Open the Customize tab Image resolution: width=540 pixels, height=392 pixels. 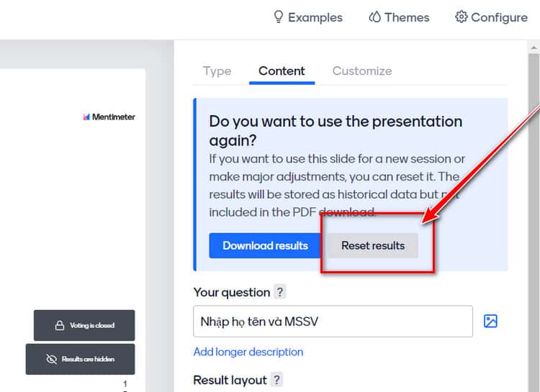click(x=362, y=71)
